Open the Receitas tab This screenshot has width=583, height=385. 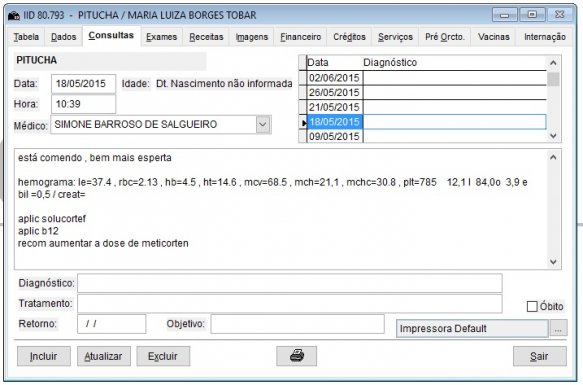[206, 37]
